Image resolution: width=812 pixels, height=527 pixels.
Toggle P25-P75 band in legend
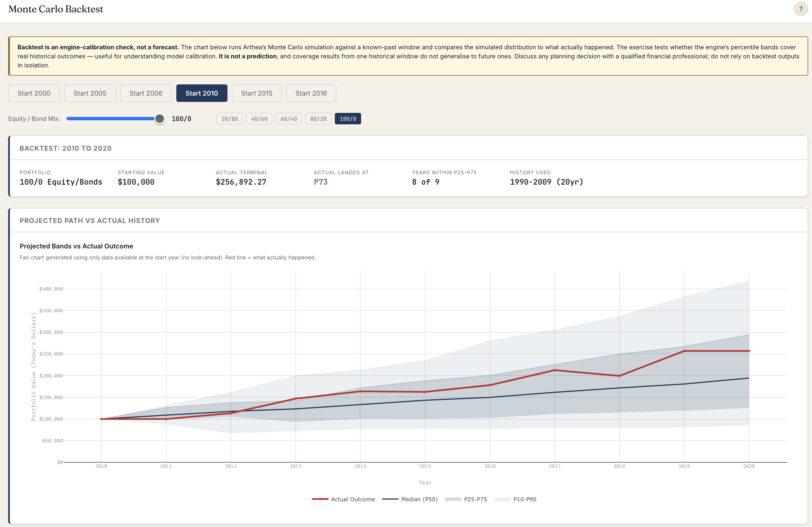click(x=466, y=499)
